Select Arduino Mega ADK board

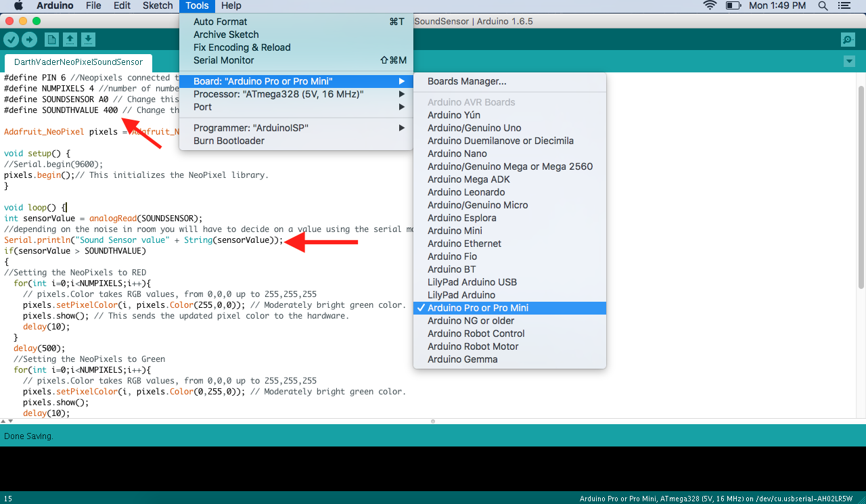pyautogui.click(x=509, y=179)
